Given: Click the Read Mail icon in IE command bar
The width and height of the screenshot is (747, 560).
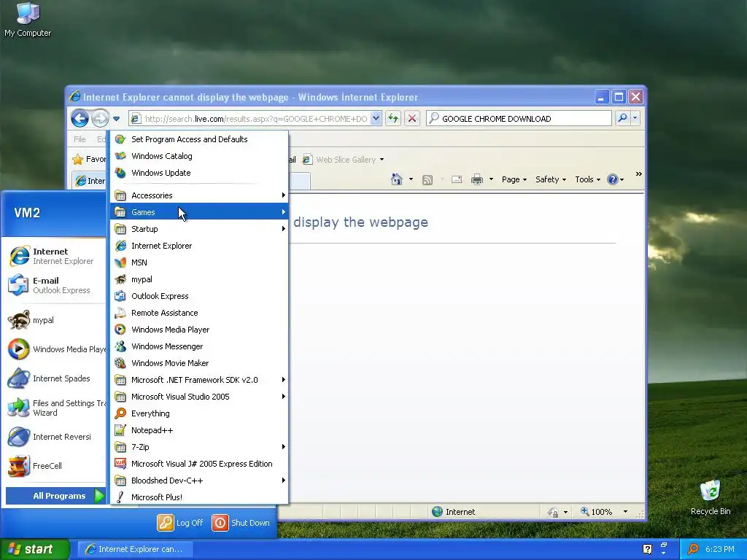Looking at the screenshot, I should 457,179.
